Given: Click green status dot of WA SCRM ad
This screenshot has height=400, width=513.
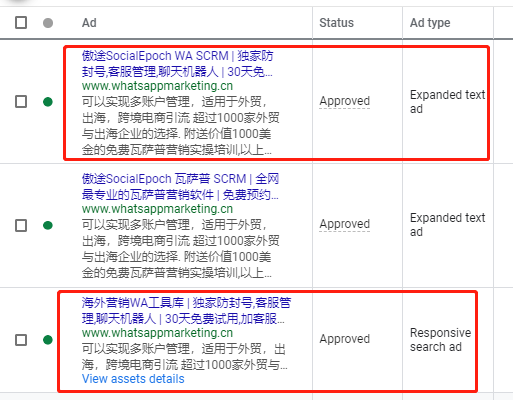Looking at the screenshot, I should tap(48, 102).
